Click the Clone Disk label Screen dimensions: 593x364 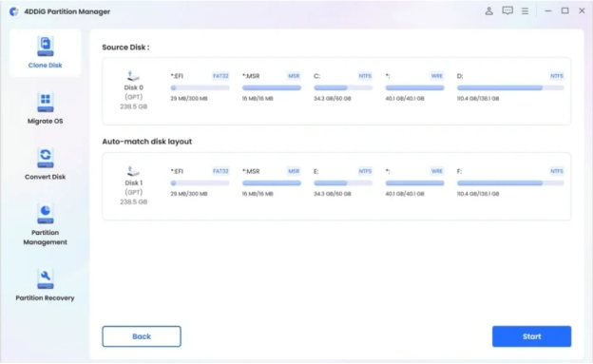point(45,66)
